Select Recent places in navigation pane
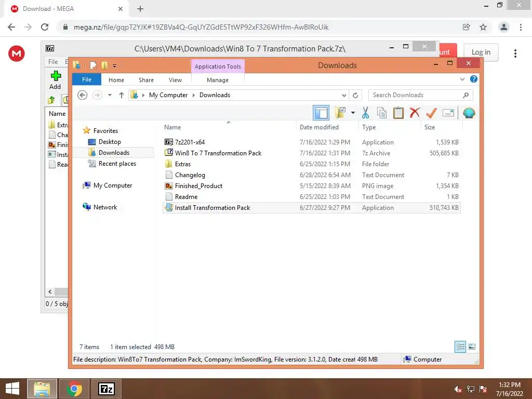 pyautogui.click(x=117, y=164)
